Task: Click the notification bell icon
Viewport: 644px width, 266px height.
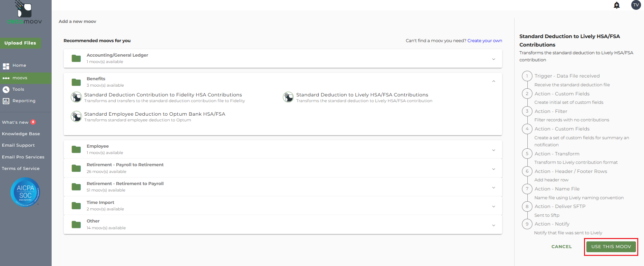Action: tap(617, 5)
